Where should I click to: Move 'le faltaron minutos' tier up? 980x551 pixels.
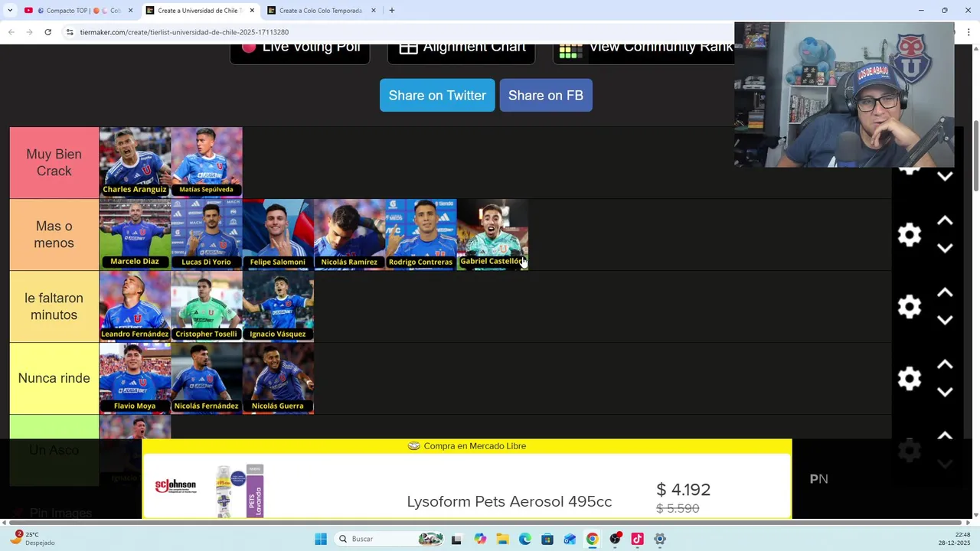tap(945, 293)
